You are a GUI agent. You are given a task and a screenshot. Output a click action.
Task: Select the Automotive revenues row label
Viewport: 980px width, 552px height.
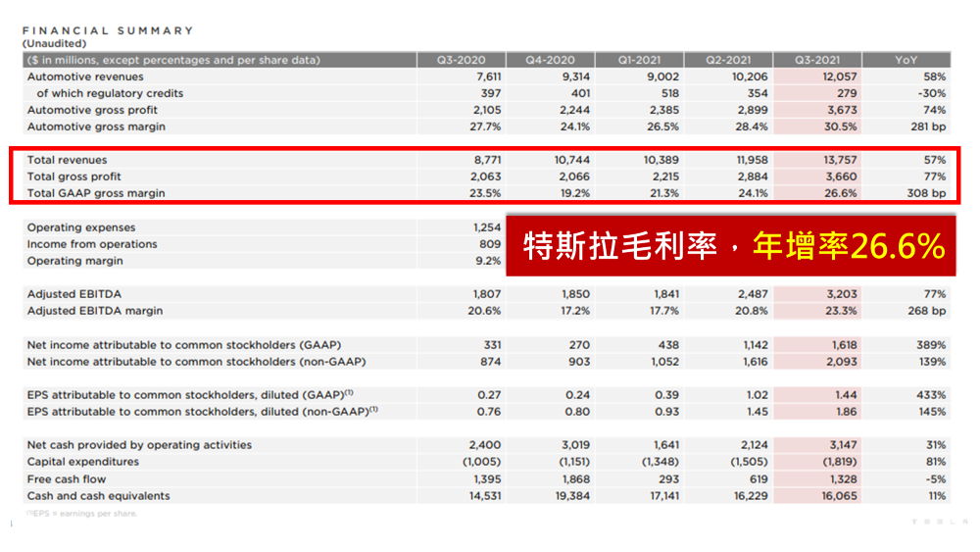85,76
